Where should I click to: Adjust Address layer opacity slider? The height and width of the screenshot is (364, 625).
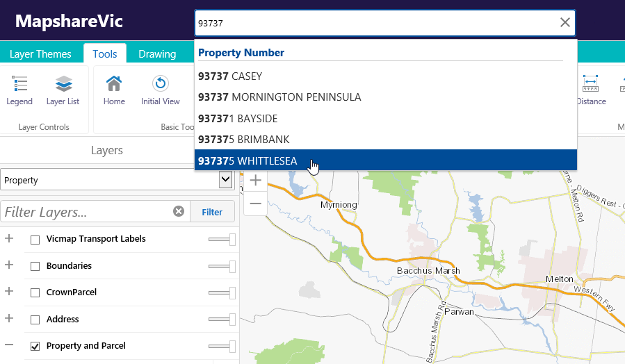[222, 320]
